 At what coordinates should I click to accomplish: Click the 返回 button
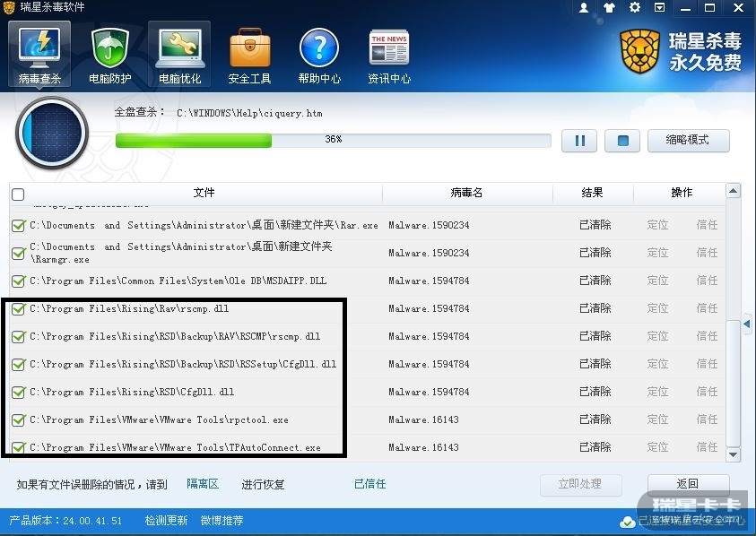click(x=688, y=484)
